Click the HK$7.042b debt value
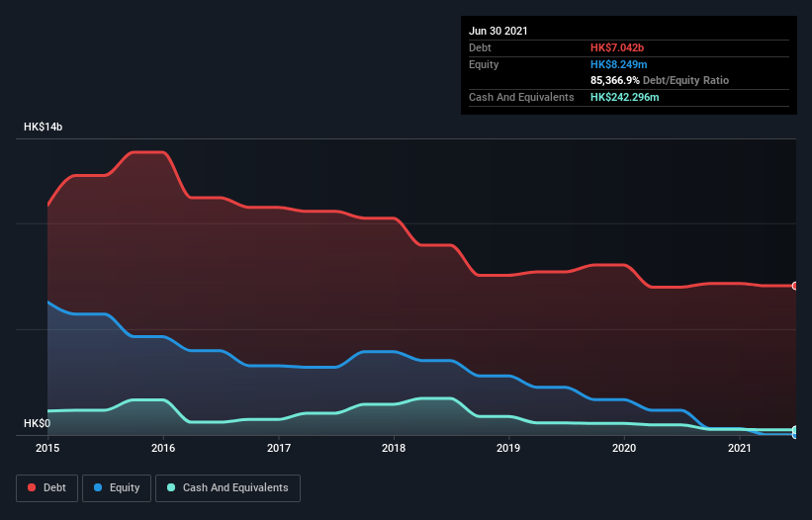The width and height of the screenshot is (812, 520). [617, 47]
